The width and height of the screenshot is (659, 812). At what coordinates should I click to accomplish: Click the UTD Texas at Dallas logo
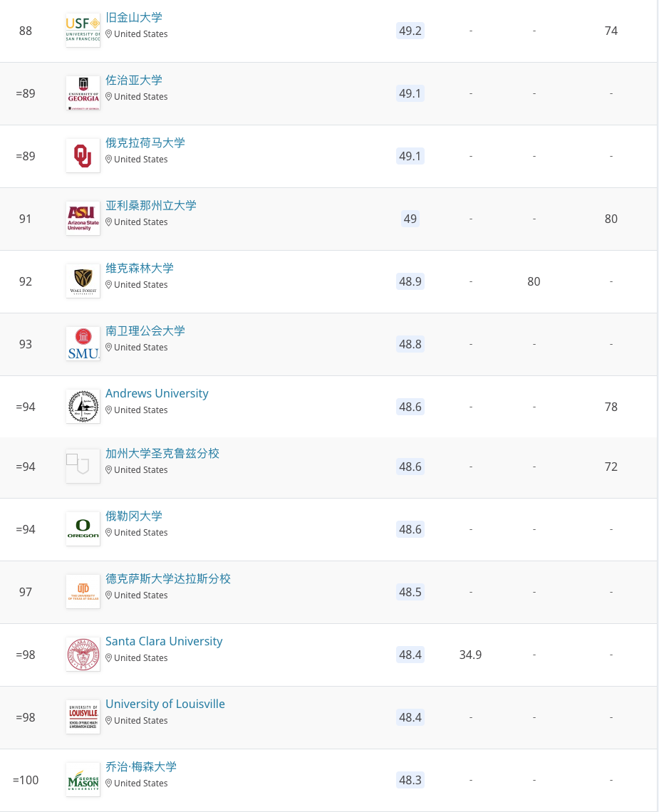83,592
